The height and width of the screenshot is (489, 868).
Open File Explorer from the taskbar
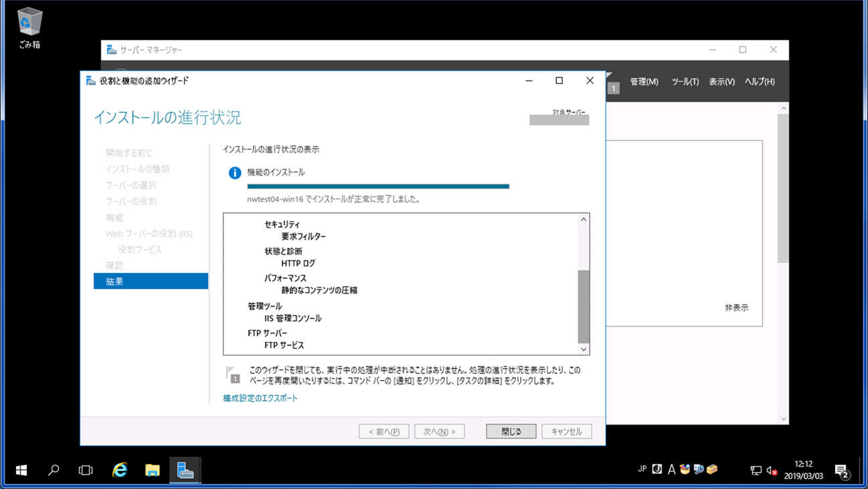tap(153, 470)
